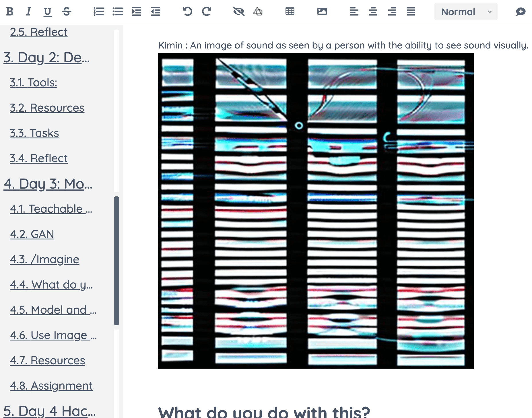Insert a numbered list

pos(99,11)
